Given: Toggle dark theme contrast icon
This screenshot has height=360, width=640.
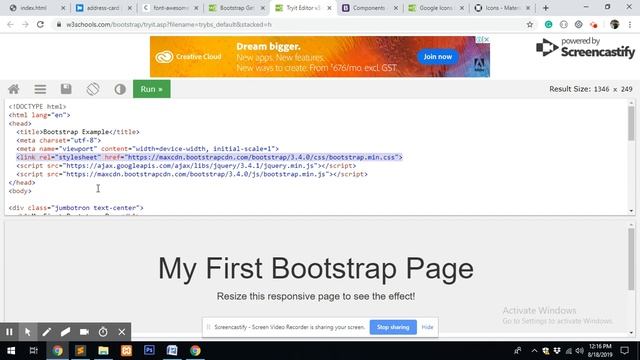Looking at the screenshot, I should coord(120,89).
